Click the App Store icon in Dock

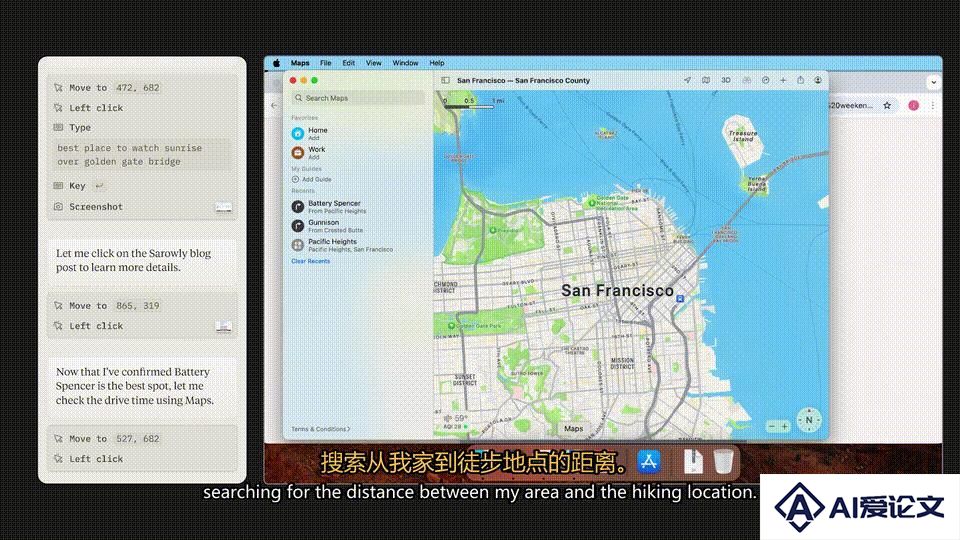coord(649,461)
